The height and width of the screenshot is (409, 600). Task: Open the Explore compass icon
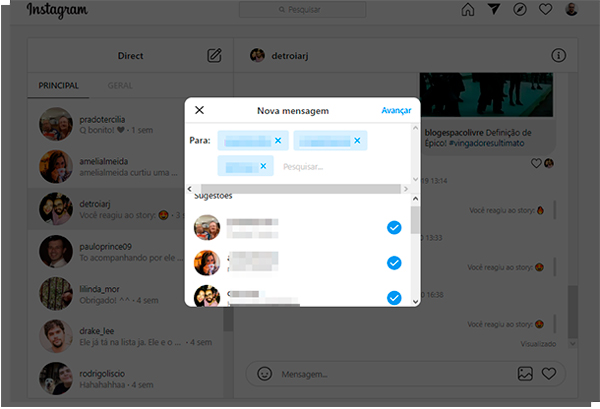point(520,9)
